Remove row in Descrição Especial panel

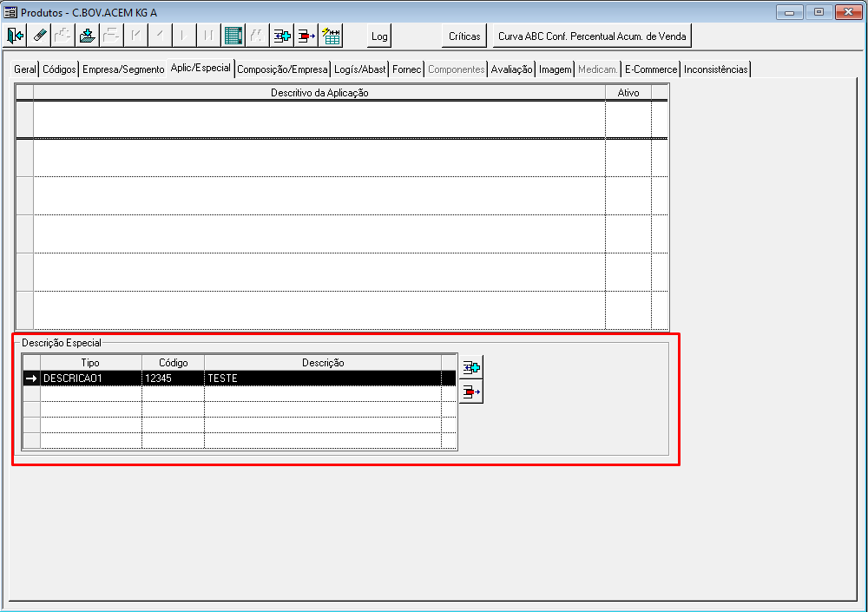pyautogui.click(x=471, y=392)
